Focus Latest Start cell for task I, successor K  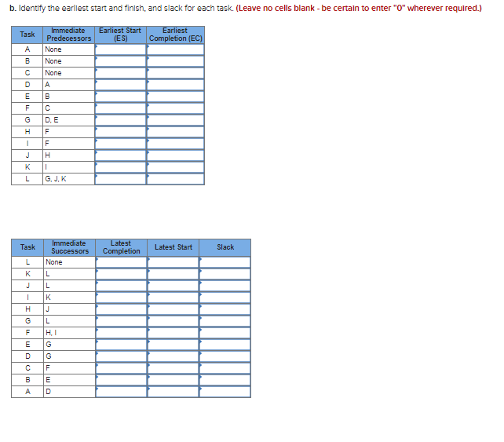(x=173, y=298)
